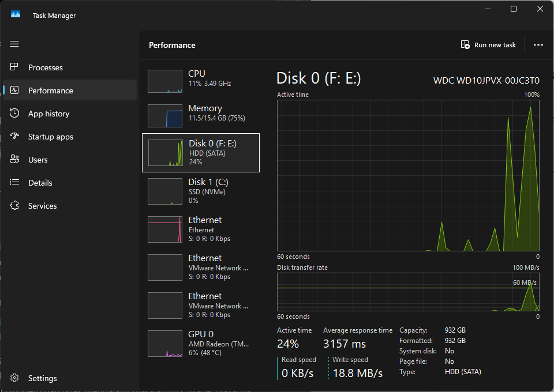The width and height of the screenshot is (554, 392).
Task: Open the Users page
Action: (70, 160)
